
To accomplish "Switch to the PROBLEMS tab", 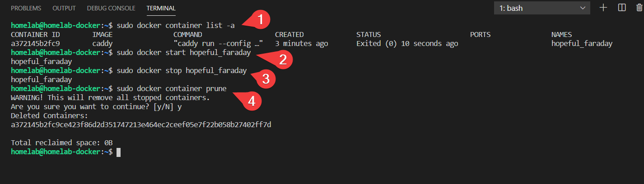I will (x=26, y=8).
